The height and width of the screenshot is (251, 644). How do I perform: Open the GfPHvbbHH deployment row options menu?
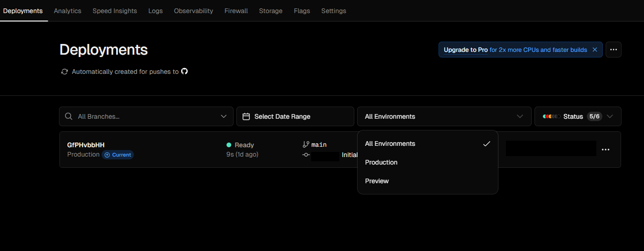point(605,150)
